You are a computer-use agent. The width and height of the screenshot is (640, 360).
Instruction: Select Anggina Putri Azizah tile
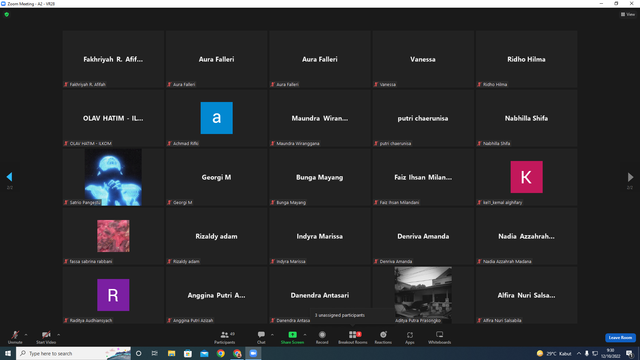tap(217, 295)
